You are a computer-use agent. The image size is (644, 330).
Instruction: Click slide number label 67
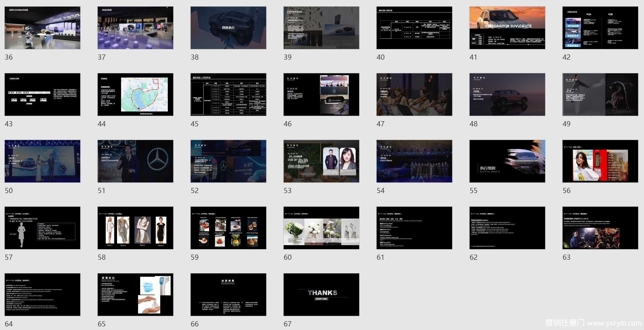[287, 324]
